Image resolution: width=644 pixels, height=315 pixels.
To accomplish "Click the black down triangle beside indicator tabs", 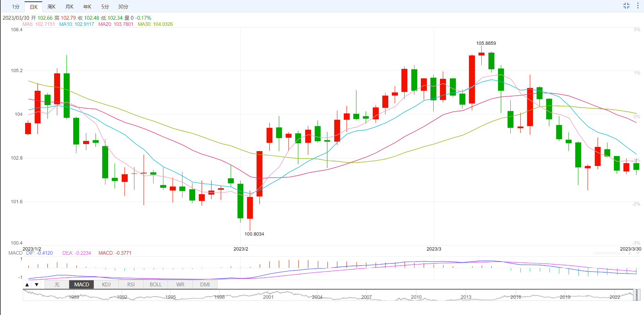I will (36, 285).
